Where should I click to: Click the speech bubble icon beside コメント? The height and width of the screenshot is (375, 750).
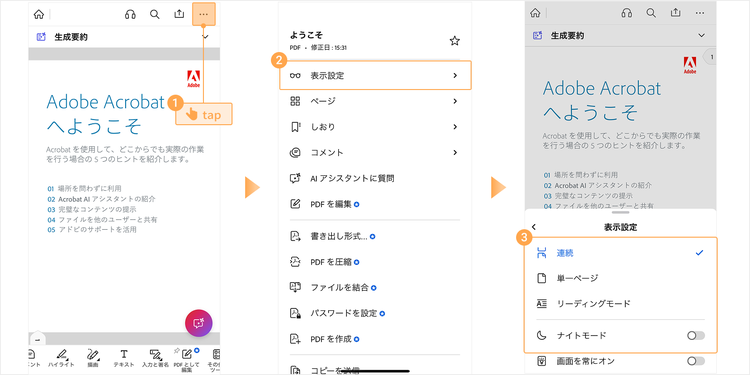point(295,153)
